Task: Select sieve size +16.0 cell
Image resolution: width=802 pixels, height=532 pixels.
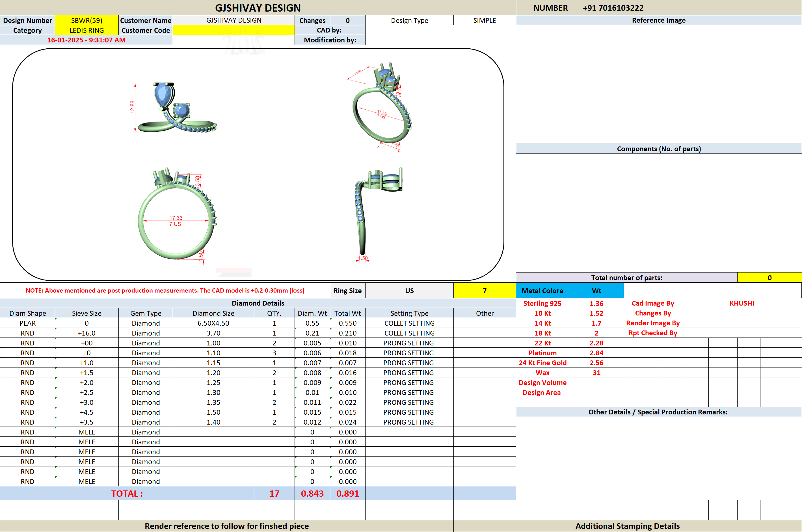Action: tap(87, 333)
